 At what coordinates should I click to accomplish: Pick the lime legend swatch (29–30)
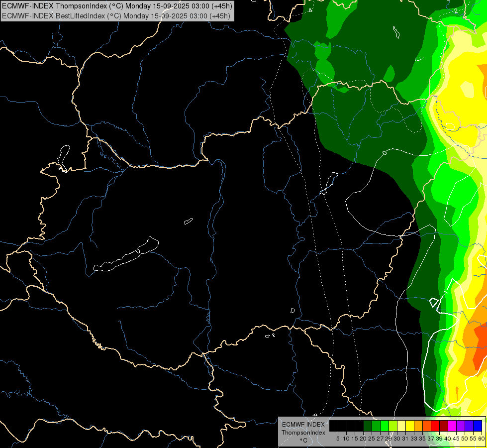click(x=393, y=426)
